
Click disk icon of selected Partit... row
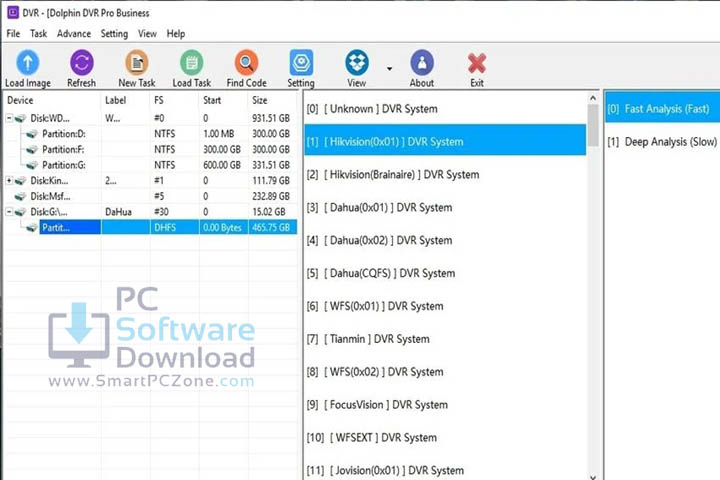click(32, 228)
